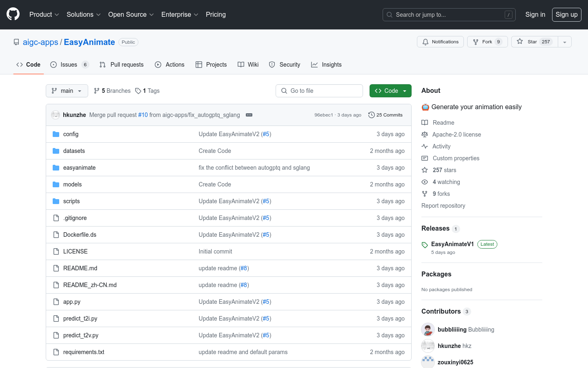
Task: Open the Pull requests tab
Action: [122, 65]
